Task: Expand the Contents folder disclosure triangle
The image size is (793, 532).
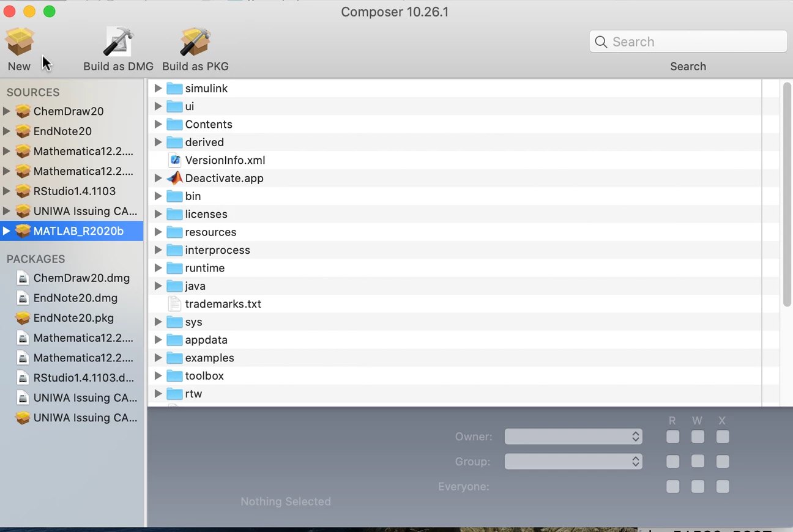Action: [158, 124]
